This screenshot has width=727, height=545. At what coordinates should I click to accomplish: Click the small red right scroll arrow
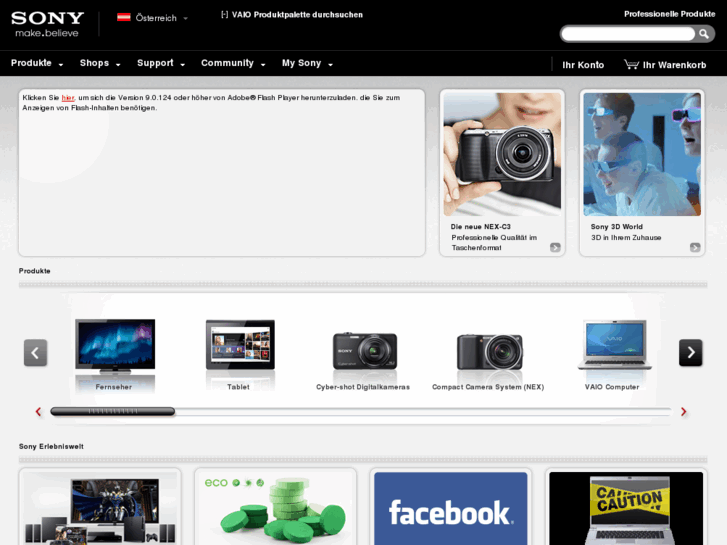683,411
